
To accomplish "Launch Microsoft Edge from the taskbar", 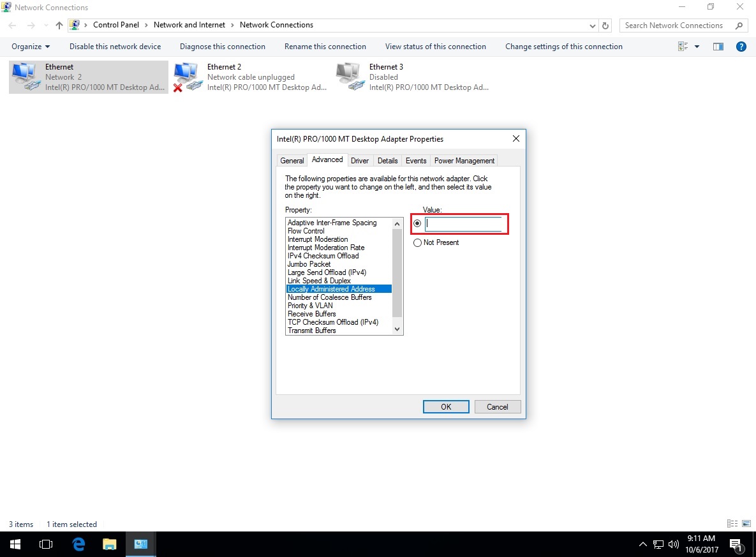I will [x=78, y=544].
